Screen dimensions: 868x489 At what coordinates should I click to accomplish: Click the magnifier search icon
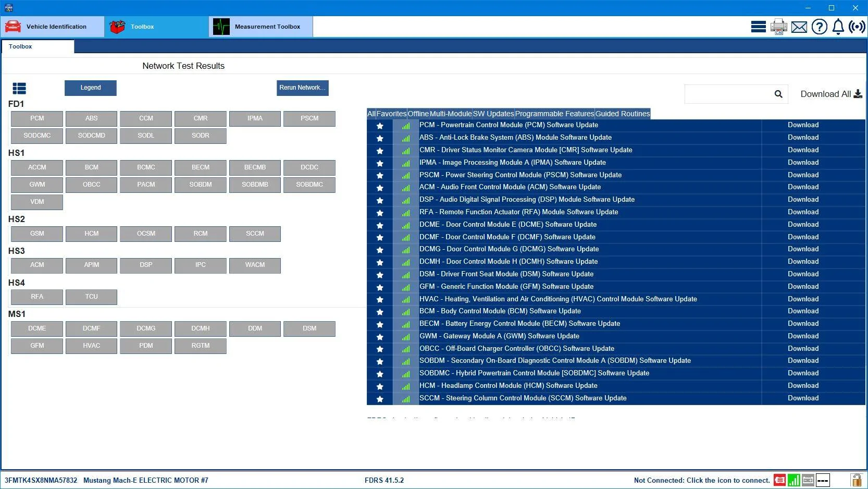(778, 94)
